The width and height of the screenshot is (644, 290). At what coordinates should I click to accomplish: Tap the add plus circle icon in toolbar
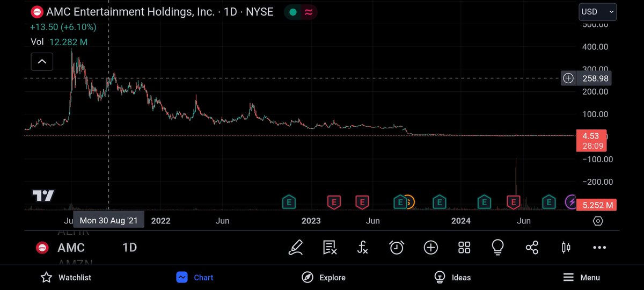click(x=430, y=247)
